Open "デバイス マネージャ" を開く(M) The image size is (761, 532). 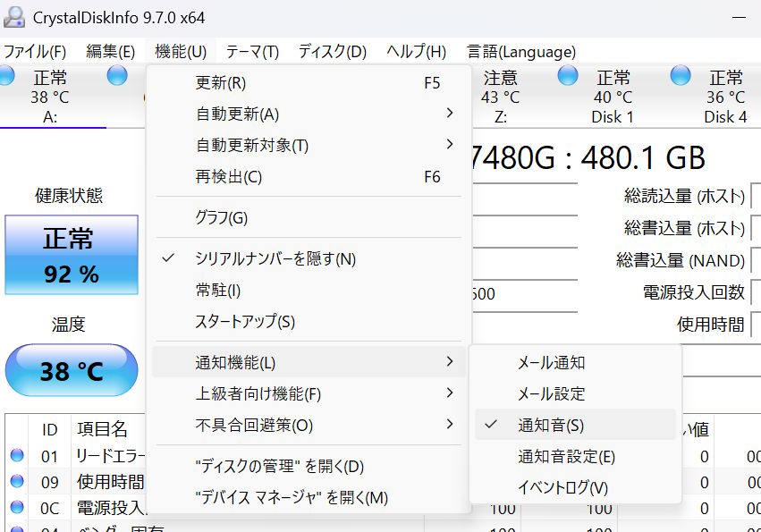309,497
